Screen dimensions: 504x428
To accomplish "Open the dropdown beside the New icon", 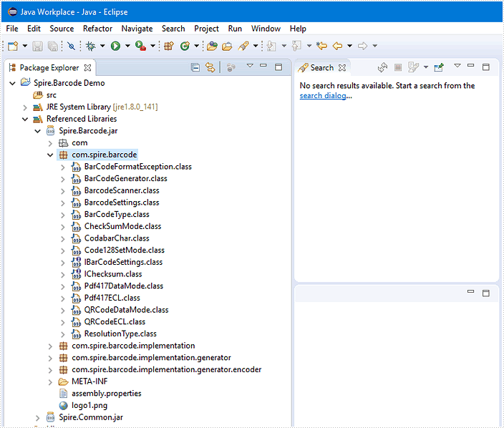I will [x=25, y=46].
